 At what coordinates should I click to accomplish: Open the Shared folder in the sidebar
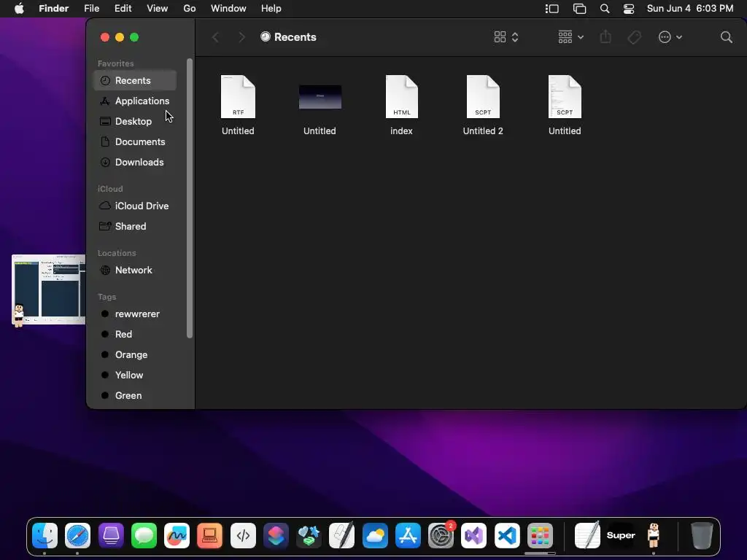(135, 226)
